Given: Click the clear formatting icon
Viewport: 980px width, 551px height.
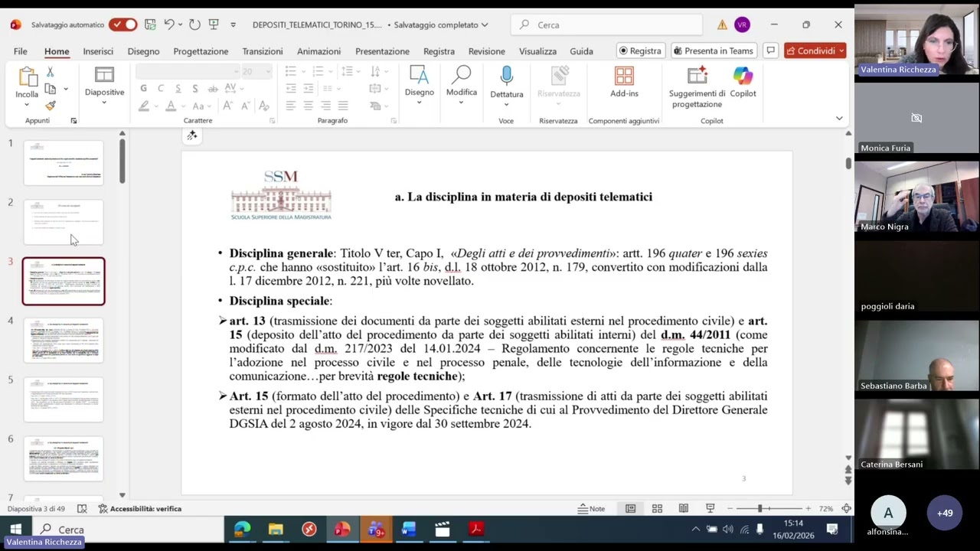Looking at the screenshot, I should (x=263, y=106).
